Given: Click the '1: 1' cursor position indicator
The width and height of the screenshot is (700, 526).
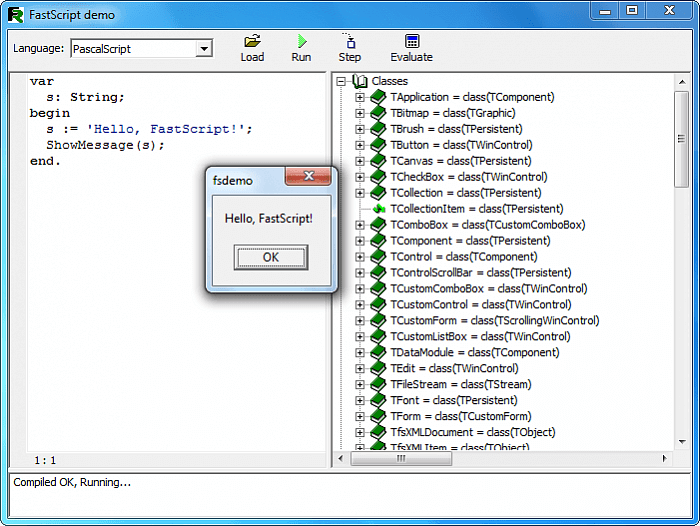Looking at the screenshot, I should [45, 460].
